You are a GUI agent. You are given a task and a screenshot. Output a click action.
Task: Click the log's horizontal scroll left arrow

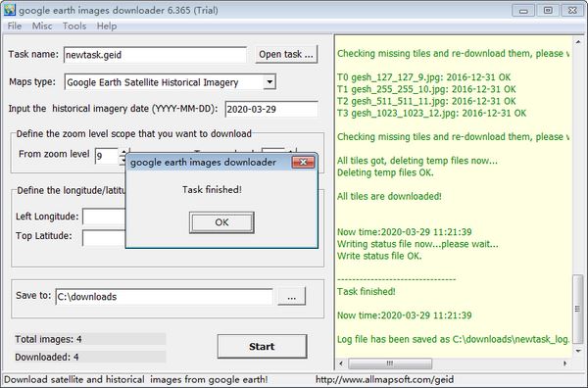[341, 364]
